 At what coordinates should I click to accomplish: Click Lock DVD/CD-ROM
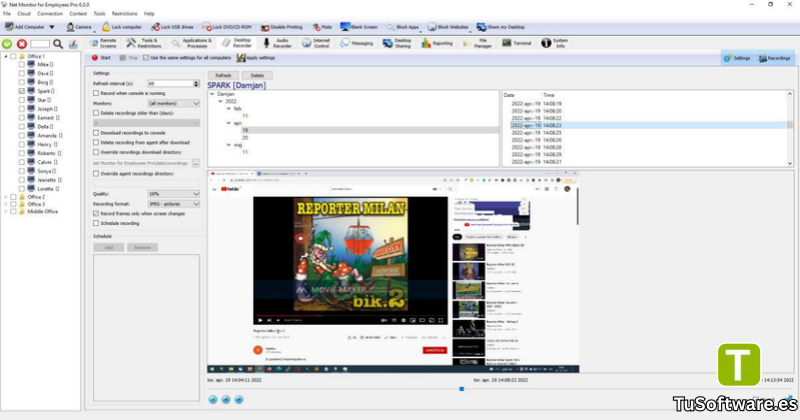pos(227,27)
